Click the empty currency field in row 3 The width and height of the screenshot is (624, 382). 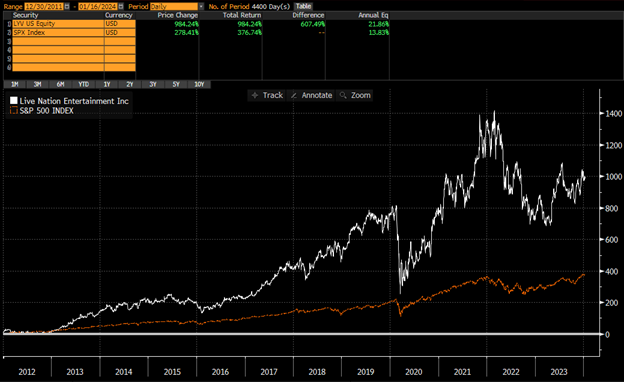[120, 41]
